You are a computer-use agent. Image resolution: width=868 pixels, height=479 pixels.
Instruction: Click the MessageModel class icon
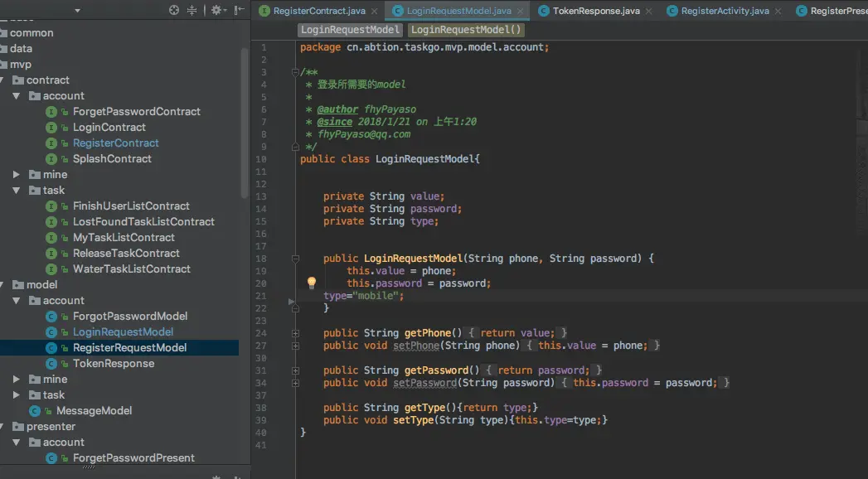point(35,411)
